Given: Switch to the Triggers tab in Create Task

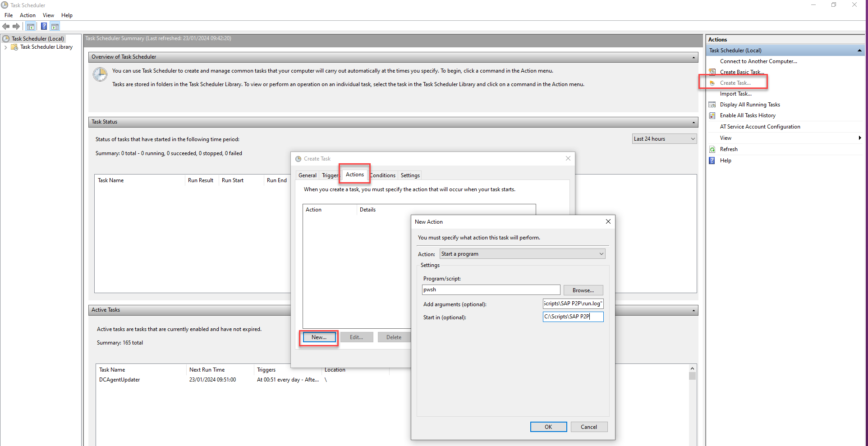Looking at the screenshot, I should pyautogui.click(x=330, y=175).
